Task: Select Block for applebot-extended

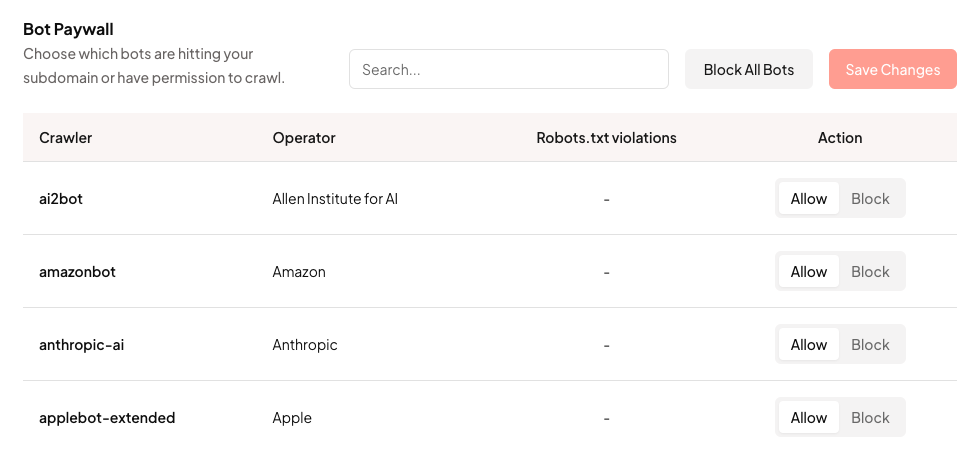Action: 870,417
